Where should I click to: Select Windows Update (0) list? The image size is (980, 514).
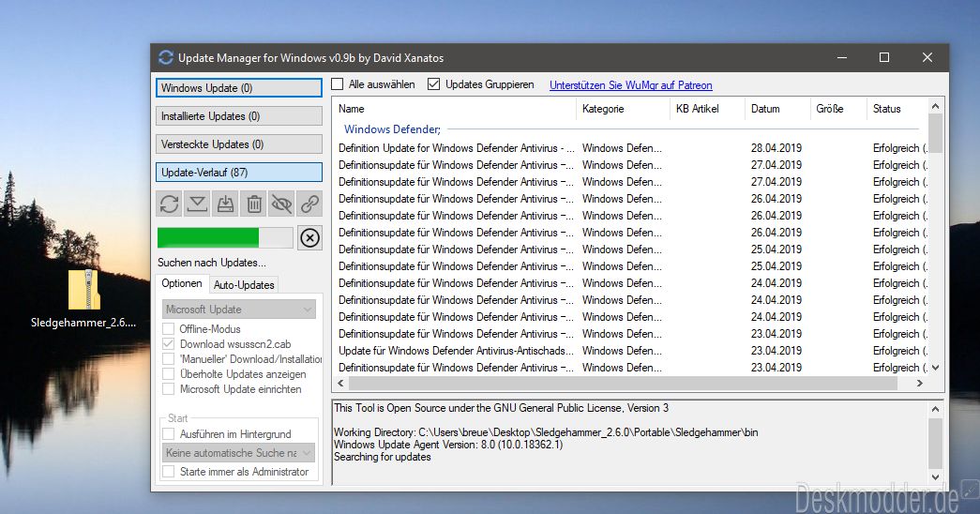(239, 88)
